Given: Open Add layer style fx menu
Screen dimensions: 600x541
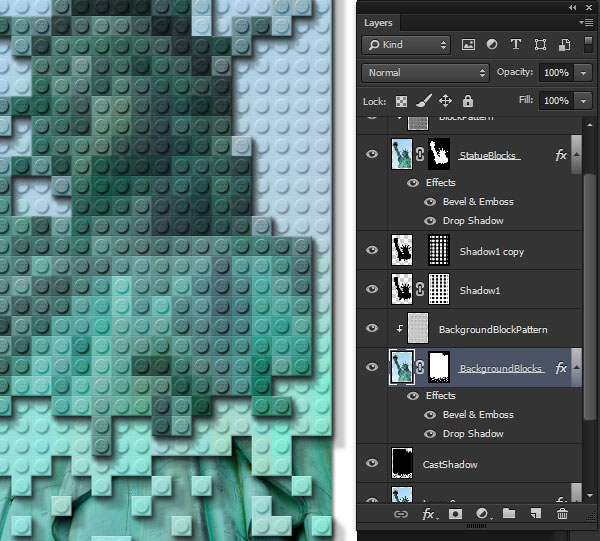Looking at the screenshot, I should pyautogui.click(x=429, y=514).
